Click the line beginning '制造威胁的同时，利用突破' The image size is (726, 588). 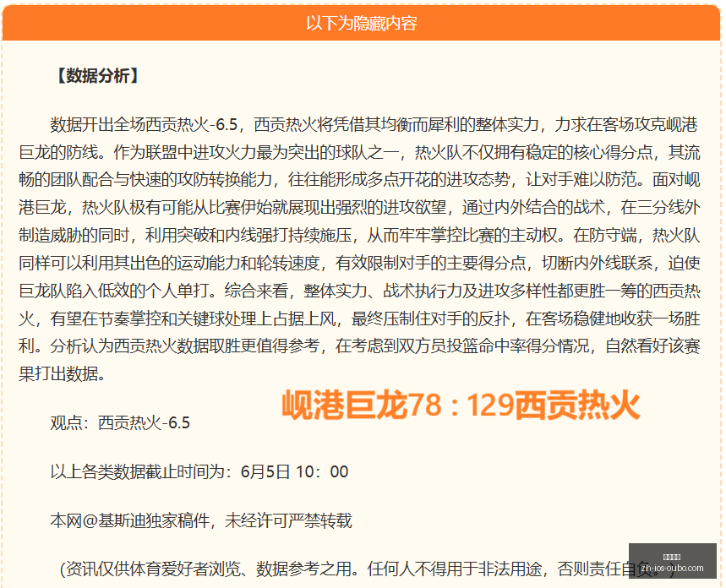tap(359, 235)
